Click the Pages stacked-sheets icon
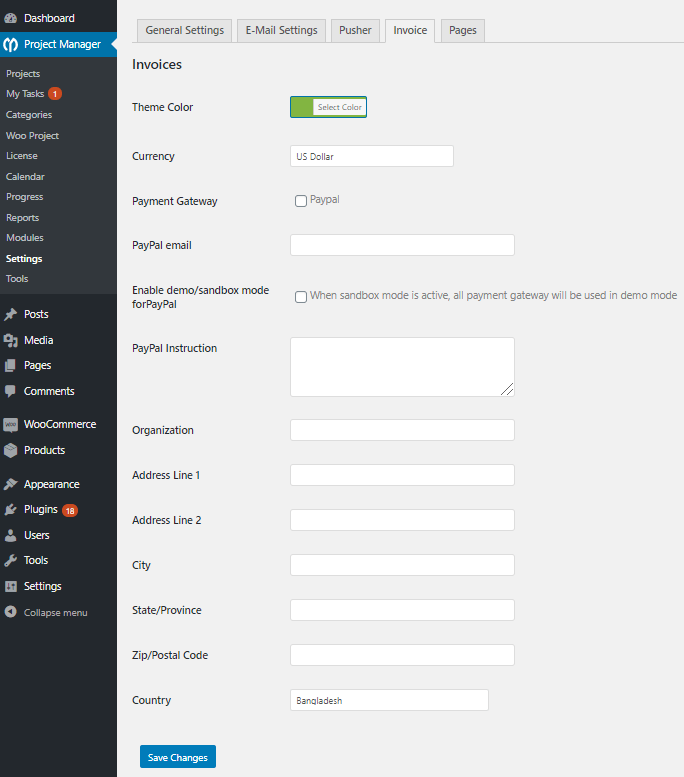The image size is (684, 777). coord(10,366)
